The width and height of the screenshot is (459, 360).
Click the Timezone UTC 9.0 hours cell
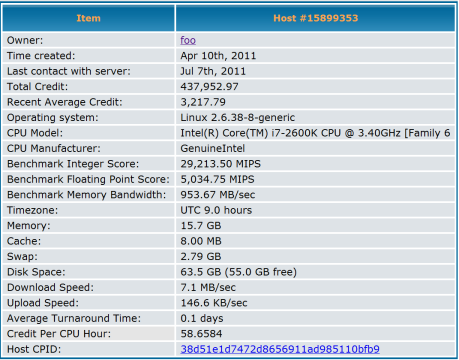pos(315,210)
